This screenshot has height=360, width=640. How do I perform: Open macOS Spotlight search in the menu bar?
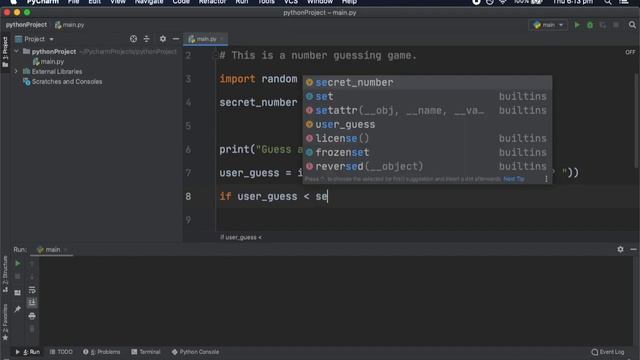(608, 2)
